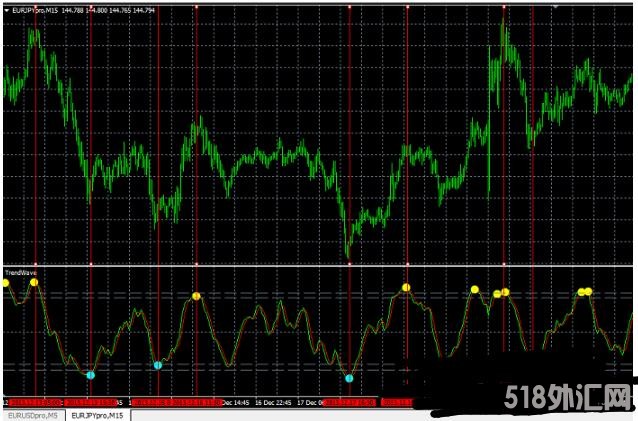Image resolution: width=638 pixels, height=421 pixels.
Task: Click the yellow sell dot at the indicator's left edge
Action: click(x=5, y=283)
